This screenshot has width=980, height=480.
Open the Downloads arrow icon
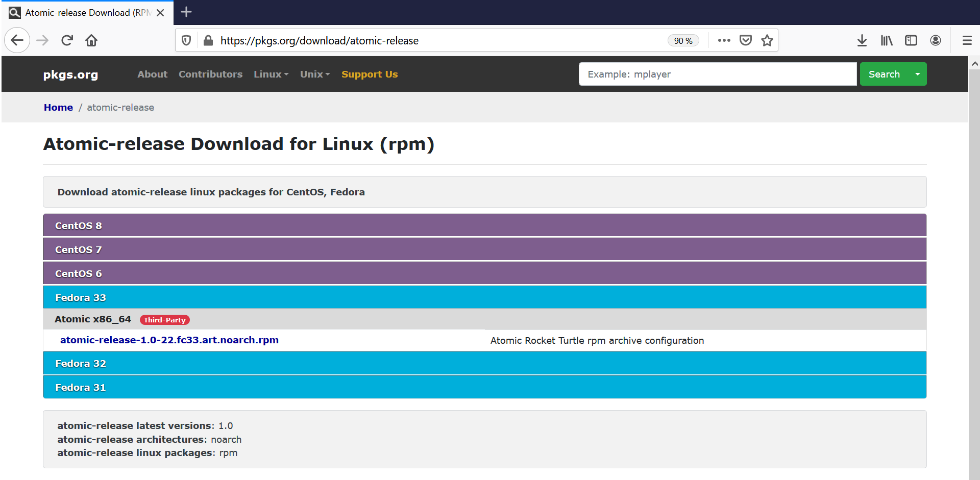(862, 40)
